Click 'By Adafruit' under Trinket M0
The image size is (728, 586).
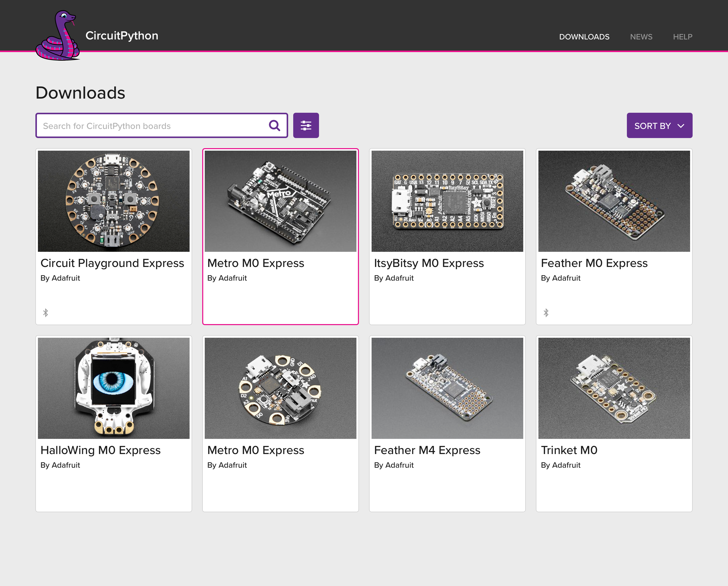(x=560, y=465)
